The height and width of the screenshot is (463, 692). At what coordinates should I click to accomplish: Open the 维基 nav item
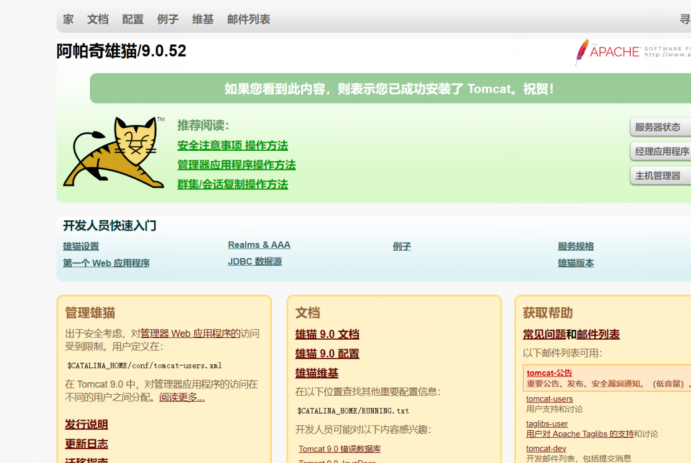click(x=203, y=19)
